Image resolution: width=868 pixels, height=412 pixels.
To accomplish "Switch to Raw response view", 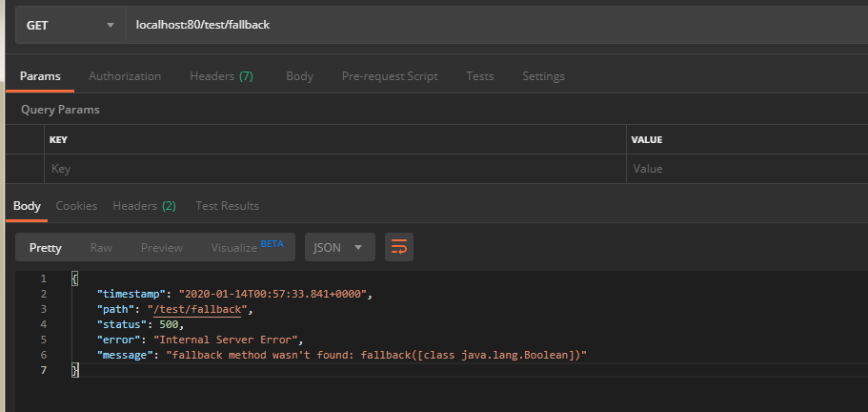I will (101, 248).
